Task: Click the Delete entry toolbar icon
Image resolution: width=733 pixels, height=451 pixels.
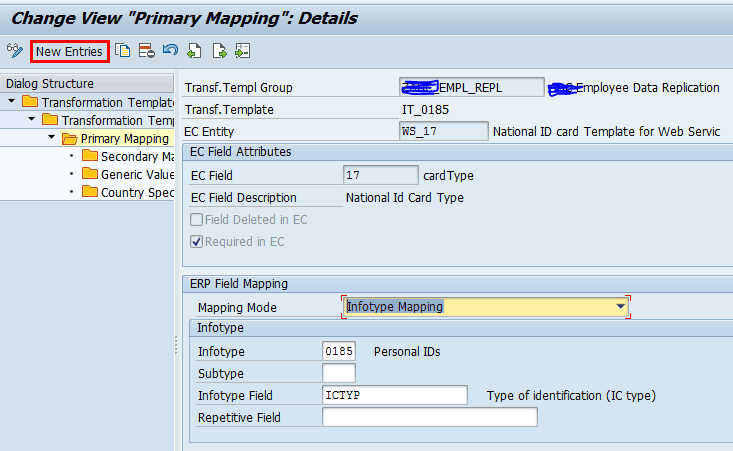Action: [x=146, y=51]
